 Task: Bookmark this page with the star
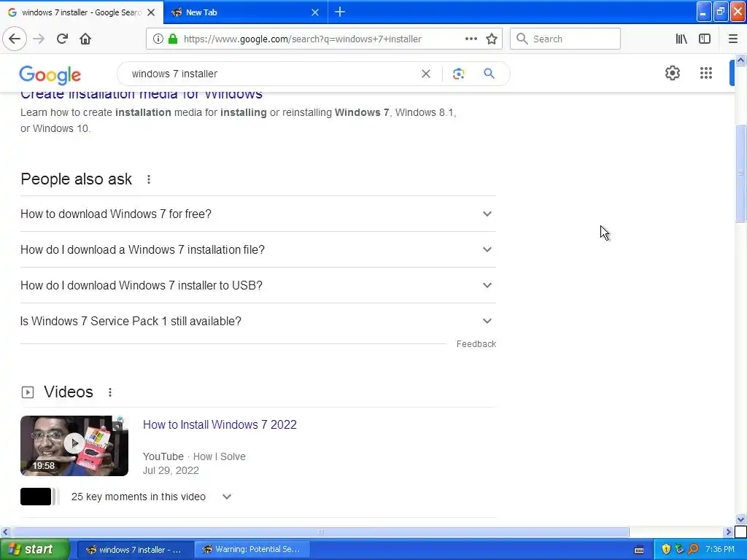pyautogui.click(x=492, y=39)
